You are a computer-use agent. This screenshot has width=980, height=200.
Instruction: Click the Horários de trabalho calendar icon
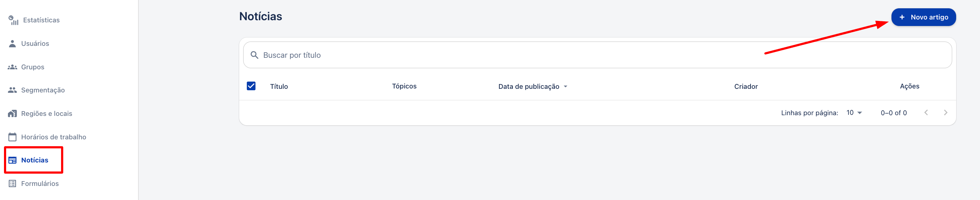tap(13, 137)
